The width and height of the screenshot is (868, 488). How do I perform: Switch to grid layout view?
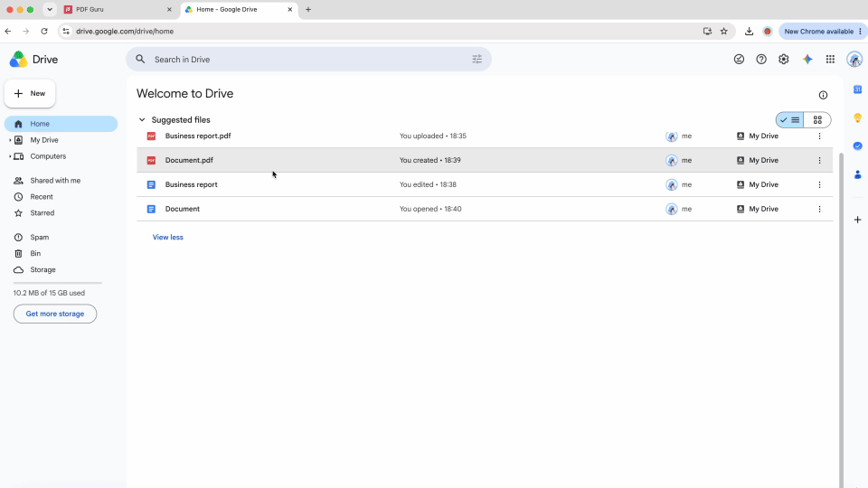point(817,120)
